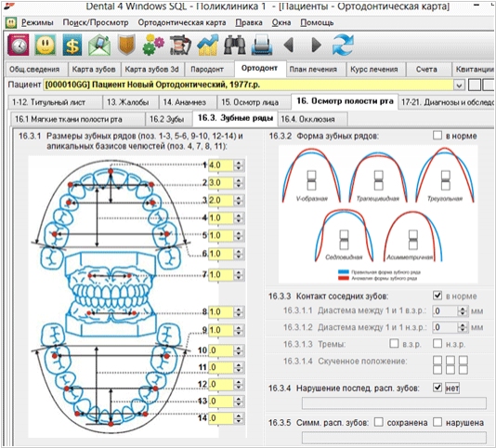The height and width of the screenshot is (448, 496).
Task: Go to next record with right arrow
Action: pyautogui.click(x=316, y=45)
